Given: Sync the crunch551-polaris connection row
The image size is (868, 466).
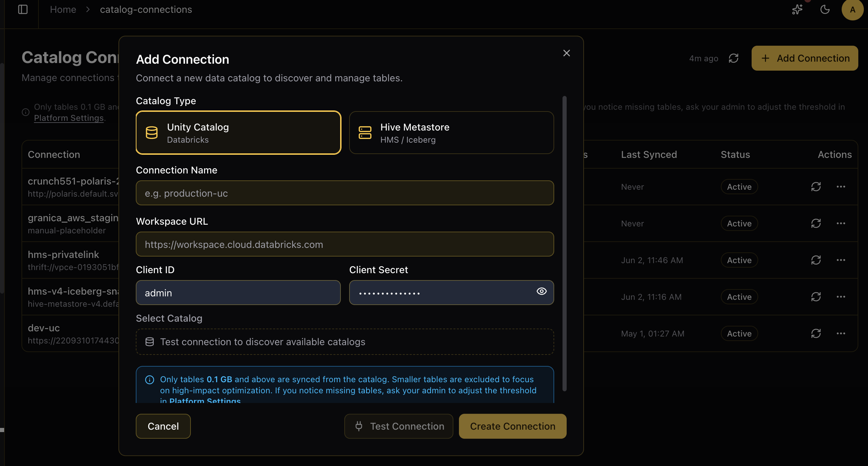Looking at the screenshot, I should pos(816,187).
